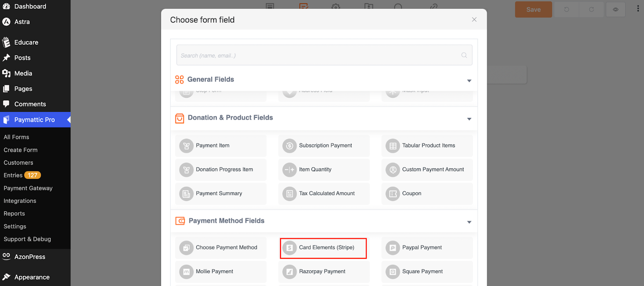644x286 pixels.
Task: Click the Appearance brush icon
Action: point(6,277)
